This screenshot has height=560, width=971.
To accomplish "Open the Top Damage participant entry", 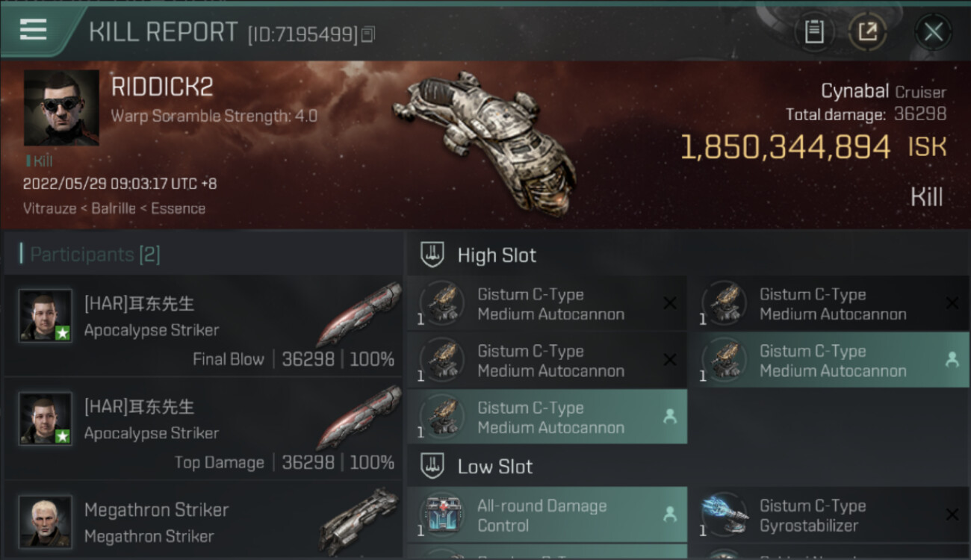I will (203, 429).
